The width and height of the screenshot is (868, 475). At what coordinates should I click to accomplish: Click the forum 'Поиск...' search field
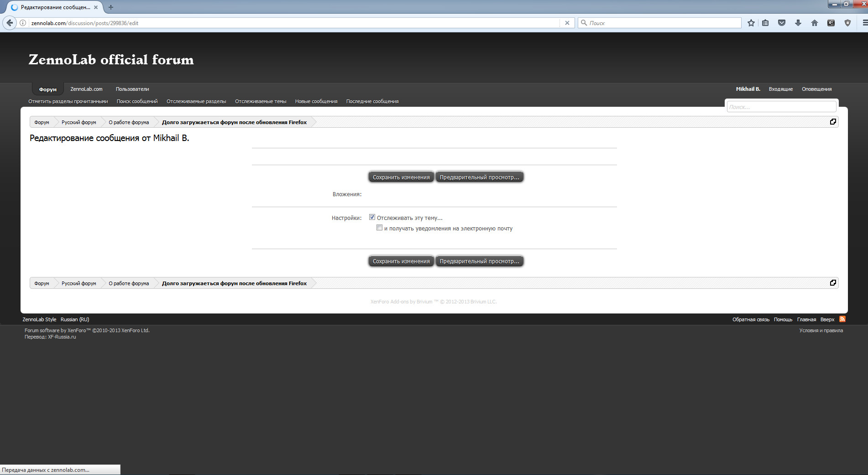(x=781, y=107)
